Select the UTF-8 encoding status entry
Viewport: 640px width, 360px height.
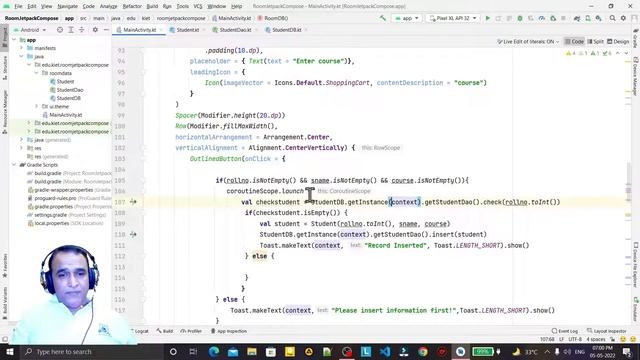click(x=575, y=339)
